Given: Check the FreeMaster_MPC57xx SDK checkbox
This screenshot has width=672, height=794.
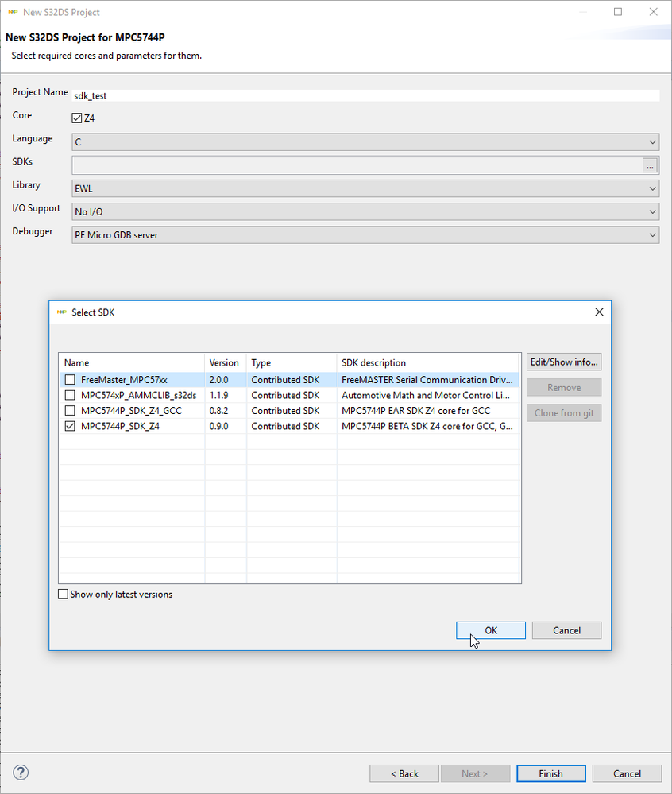Looking at the screenshot, I should (70, 380).
